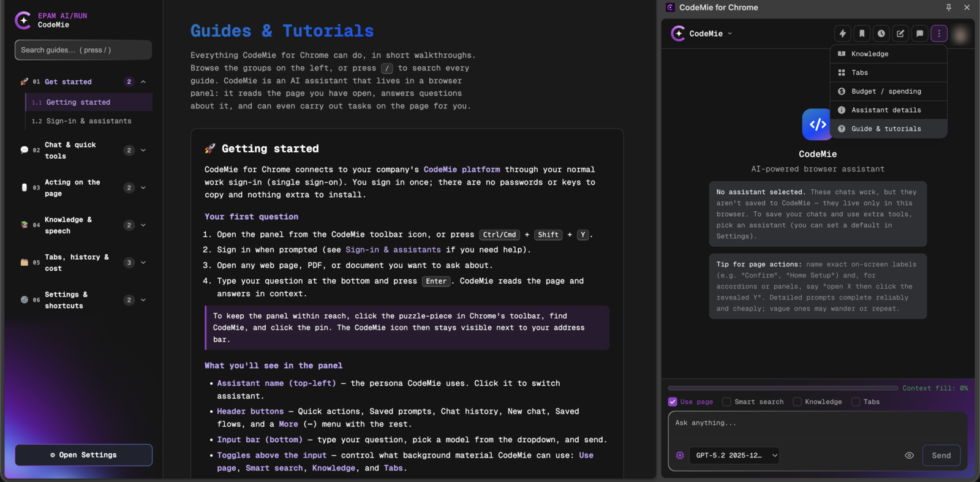Screen dimensions: 980x482
Task: Open Saved flows speech bubble button
Action: coord(920,34)
